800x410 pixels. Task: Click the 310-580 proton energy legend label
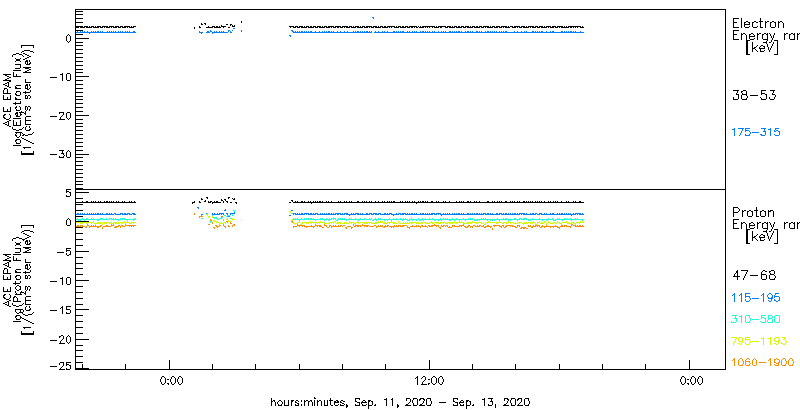click(756, 320)
